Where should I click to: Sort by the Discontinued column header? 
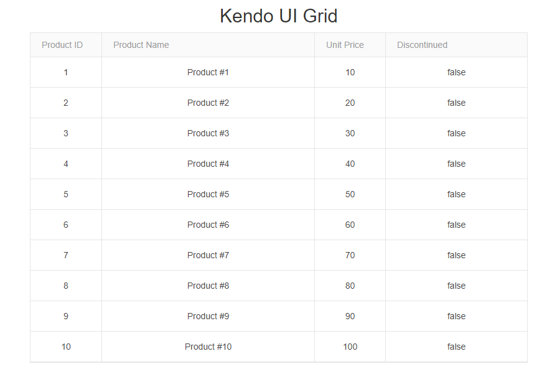coord(422,45)
